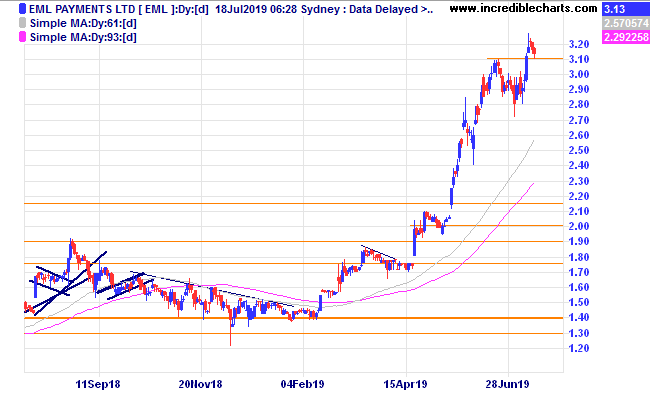
Task: Click the grey Simple MA 61 swatch
Action: point(22,23)
